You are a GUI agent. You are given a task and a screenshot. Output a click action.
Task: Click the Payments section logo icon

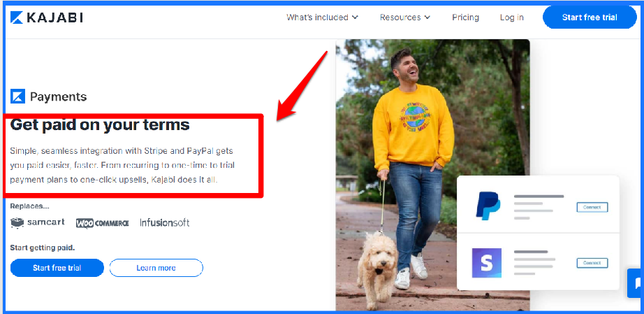pos(17,97)
